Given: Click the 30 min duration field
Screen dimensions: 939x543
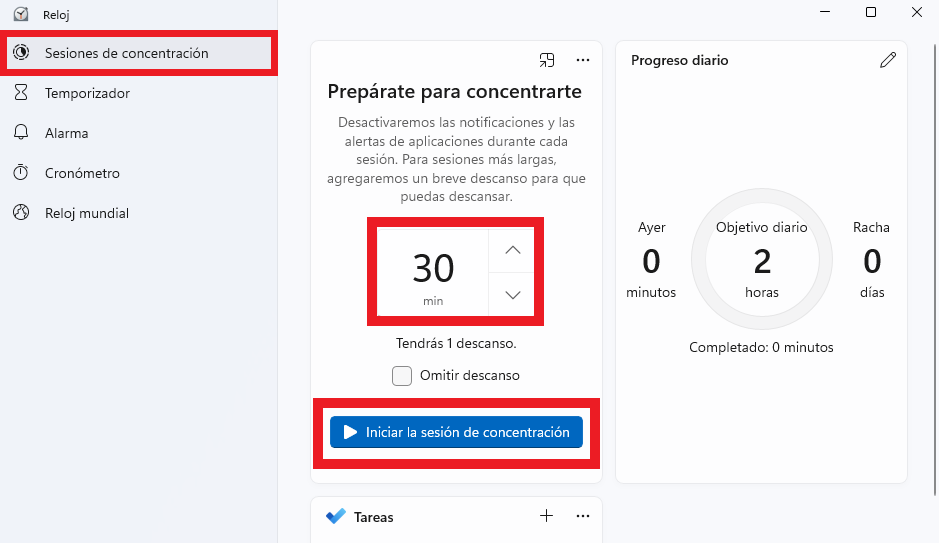Looking at the screenshot, I should [x=433, y=272].
